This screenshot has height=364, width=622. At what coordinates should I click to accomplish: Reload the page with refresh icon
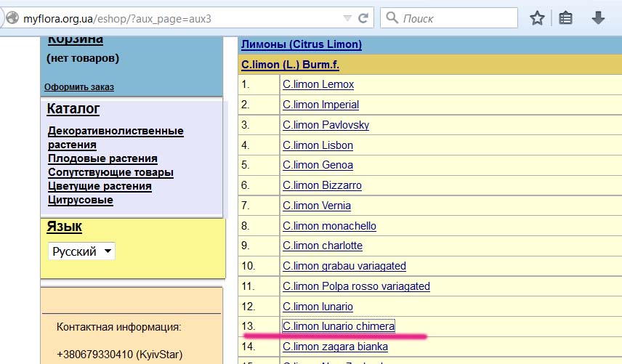[x=363, y=18]
